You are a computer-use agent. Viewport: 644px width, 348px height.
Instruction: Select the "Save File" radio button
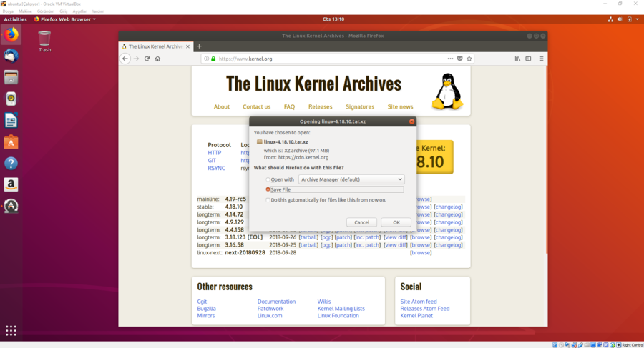click(268, 189)
